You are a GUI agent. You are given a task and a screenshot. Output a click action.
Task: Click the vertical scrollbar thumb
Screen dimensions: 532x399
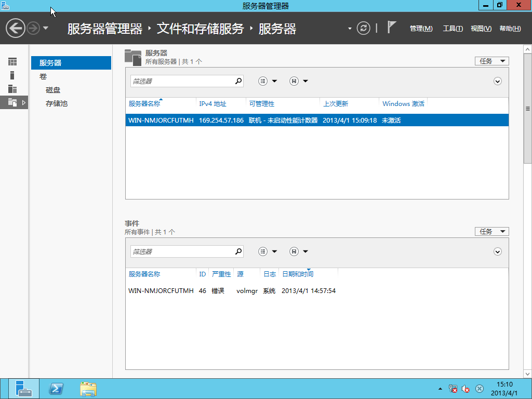(528, 109)
